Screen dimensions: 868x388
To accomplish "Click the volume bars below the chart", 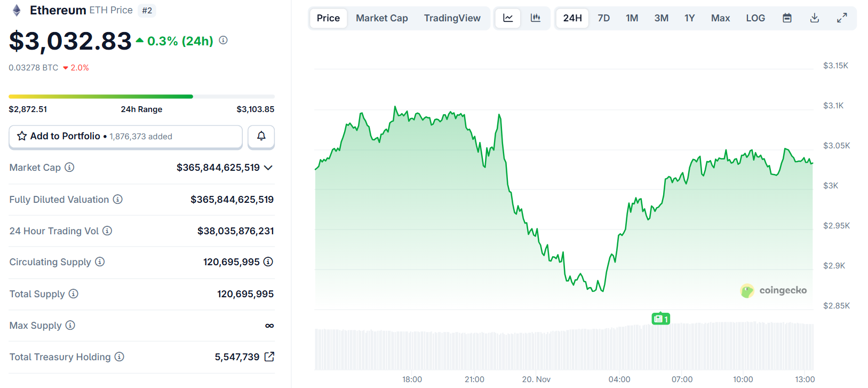I will coord(564,347).
